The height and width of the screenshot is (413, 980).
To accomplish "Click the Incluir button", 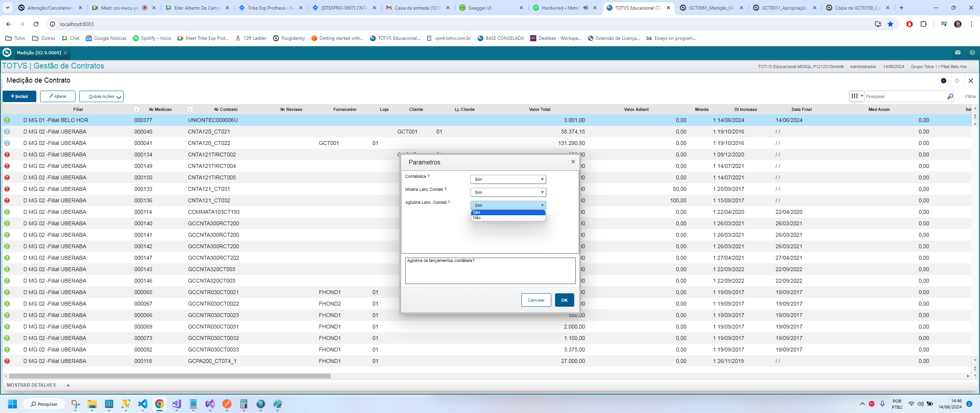I will pyautogui.click(x=20, y=96).
